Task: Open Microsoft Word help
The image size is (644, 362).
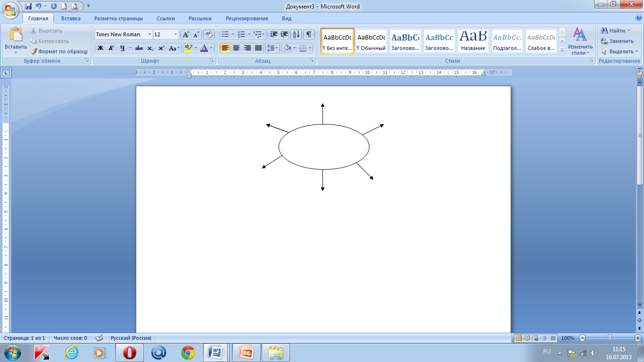Action: tap(638, 18)
